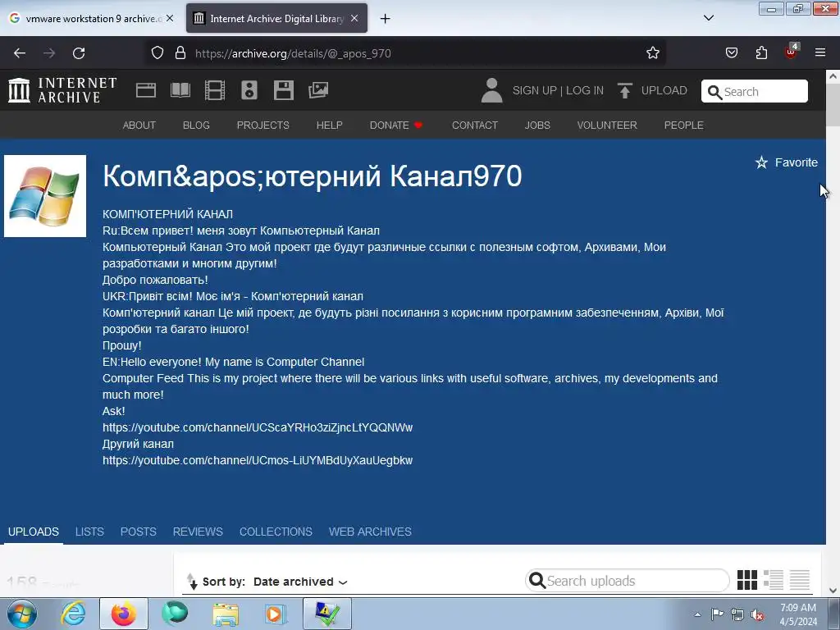This screenshot has height=630, width=840.
Task: Switch to the LISTS tab
Action: click(x=89, y=532)
